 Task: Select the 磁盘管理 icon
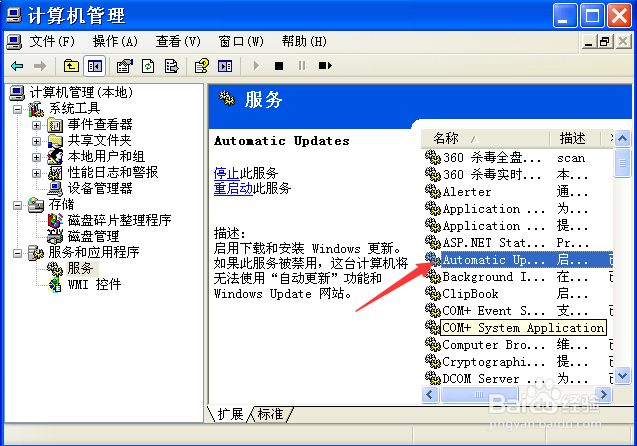tap(55, 236)
